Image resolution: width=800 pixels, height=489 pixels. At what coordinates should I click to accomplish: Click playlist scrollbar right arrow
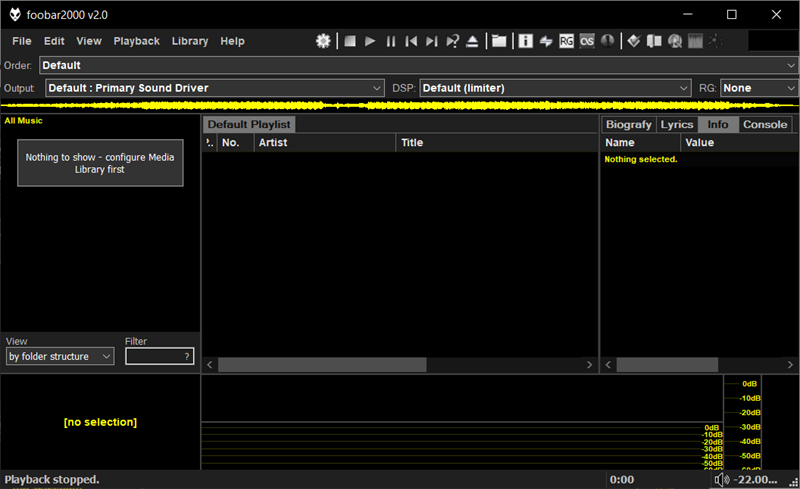tap(589, 365)
